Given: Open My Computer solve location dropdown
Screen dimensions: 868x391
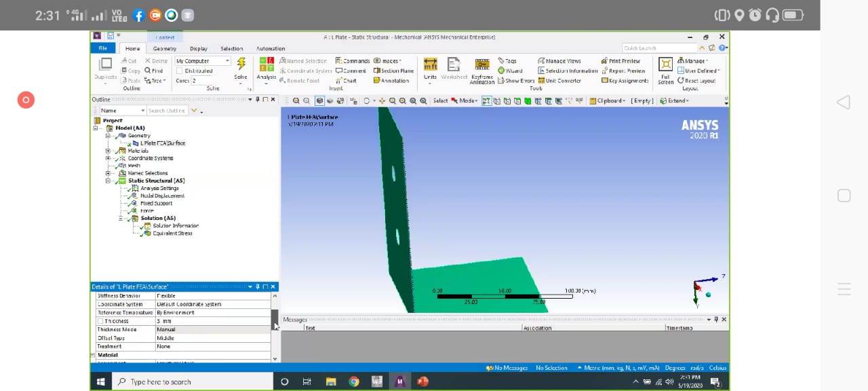Looking at the screenshot, I should click(203, 61).
